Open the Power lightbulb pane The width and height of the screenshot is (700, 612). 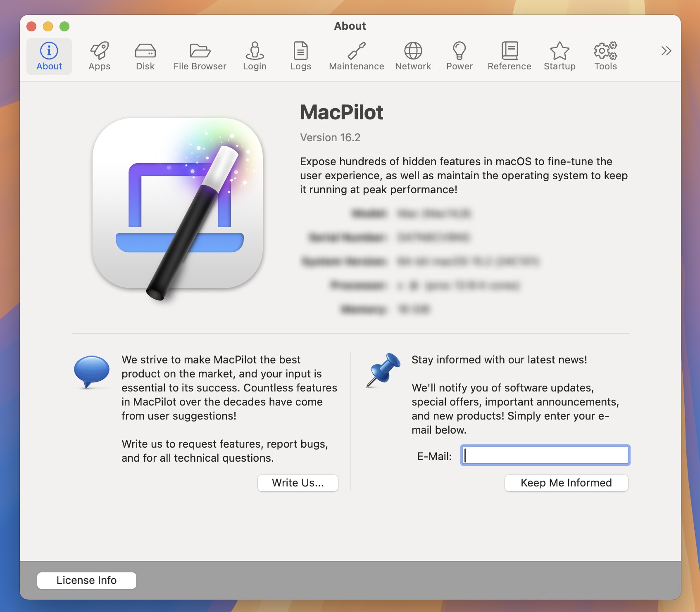[460, 57]
